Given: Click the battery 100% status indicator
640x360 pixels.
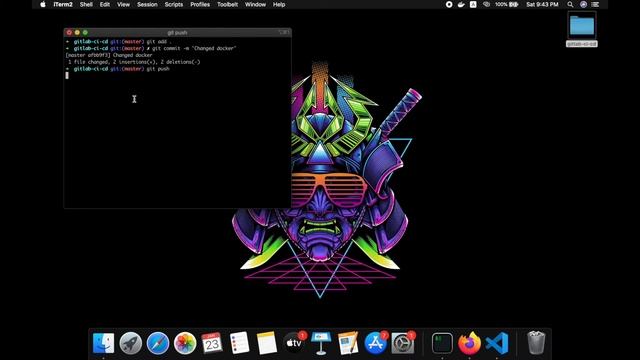Looking at the screenshot, I should [507, 4].
